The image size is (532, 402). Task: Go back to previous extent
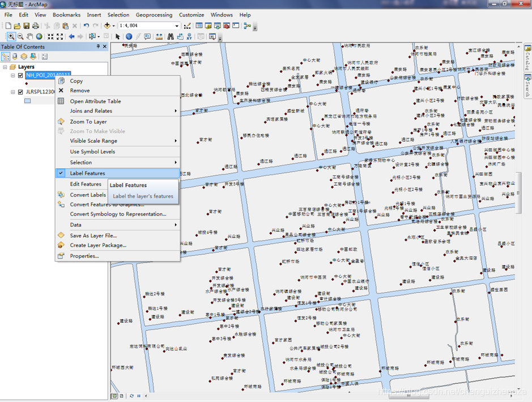(x=71, y=37)
